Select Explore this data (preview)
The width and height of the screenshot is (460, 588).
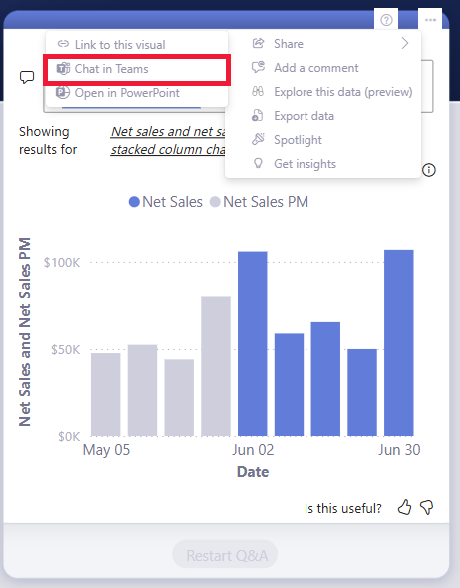coord(323,92)
